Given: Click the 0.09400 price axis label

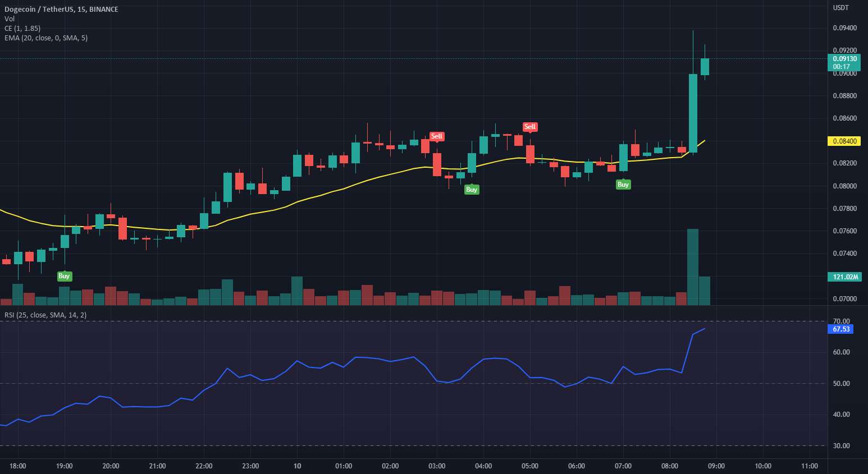Looking at the screenshot, I should click(844, 28).
